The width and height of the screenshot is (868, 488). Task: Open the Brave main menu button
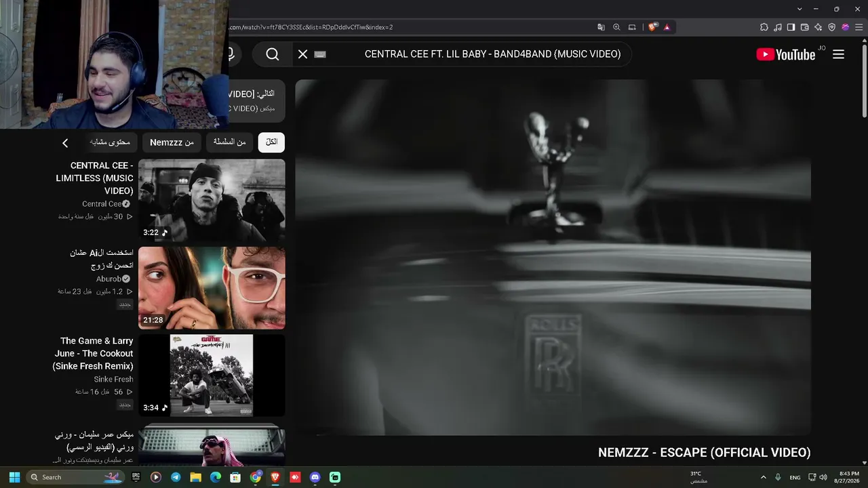[859, 27]
